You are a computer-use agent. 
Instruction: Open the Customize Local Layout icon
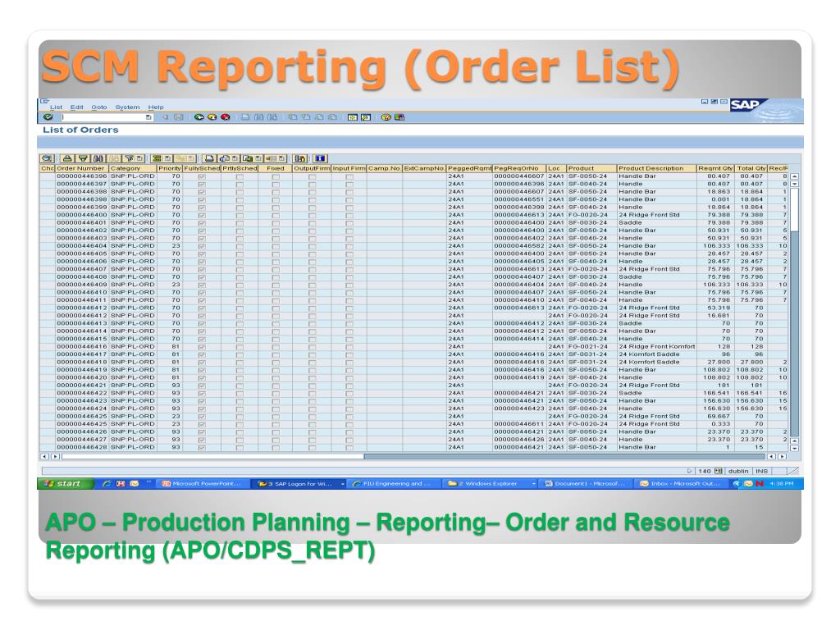(399, 116)
